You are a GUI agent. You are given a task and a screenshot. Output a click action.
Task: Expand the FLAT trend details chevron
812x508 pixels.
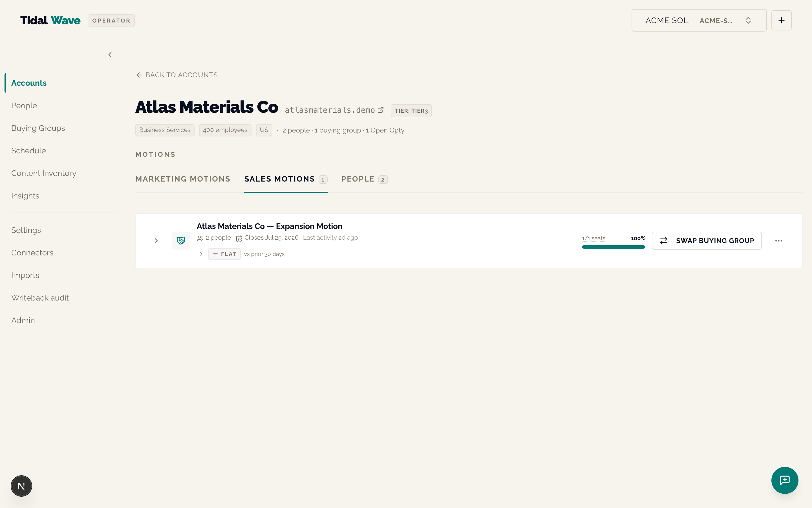(x=201, y=254)
